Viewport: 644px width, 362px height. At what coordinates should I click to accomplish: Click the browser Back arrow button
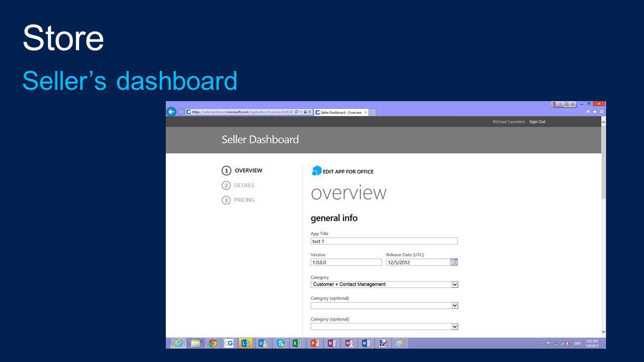tap(171, 112)
